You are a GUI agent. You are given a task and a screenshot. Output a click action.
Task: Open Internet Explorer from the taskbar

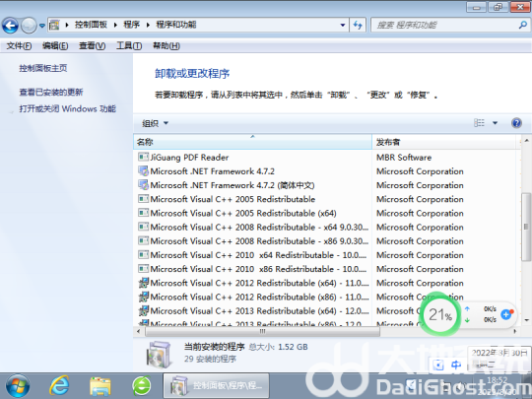point(59,386)
